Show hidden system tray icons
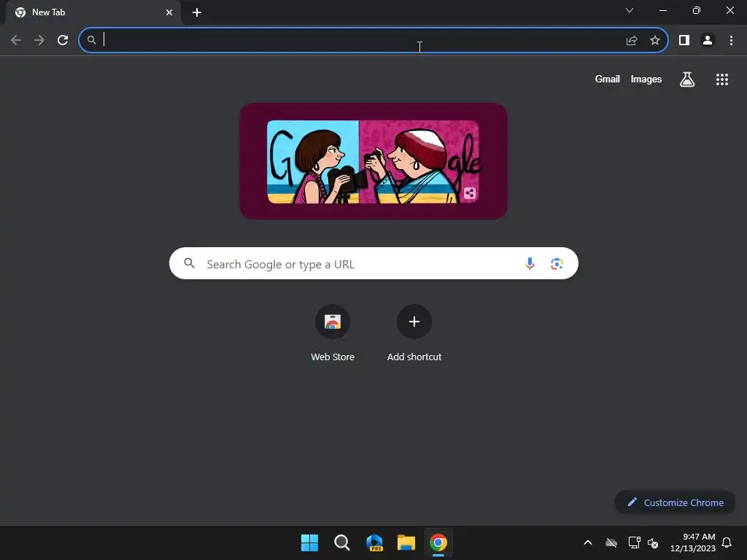This screenshot has height=560, width=747. (x=588, y=542)
